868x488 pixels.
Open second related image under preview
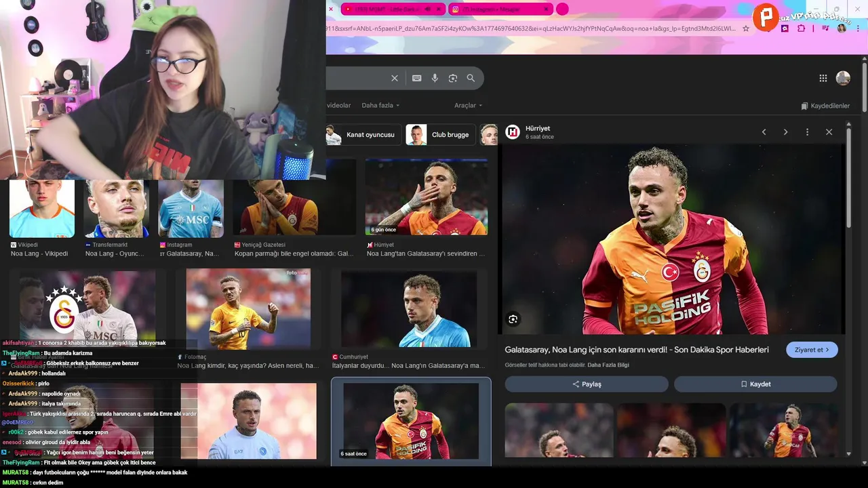pyautogui.click(x=671, y=430)
